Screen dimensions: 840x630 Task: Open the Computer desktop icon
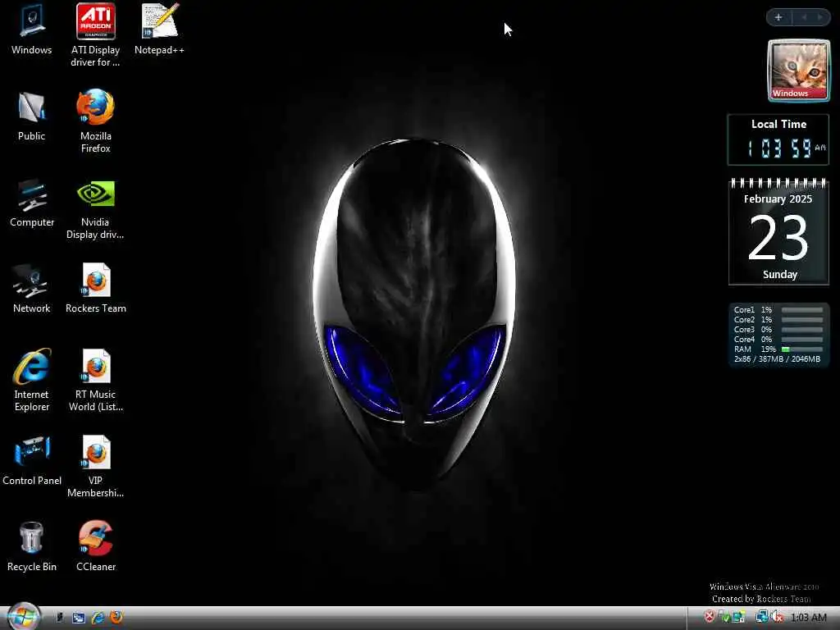pos(32,203)
